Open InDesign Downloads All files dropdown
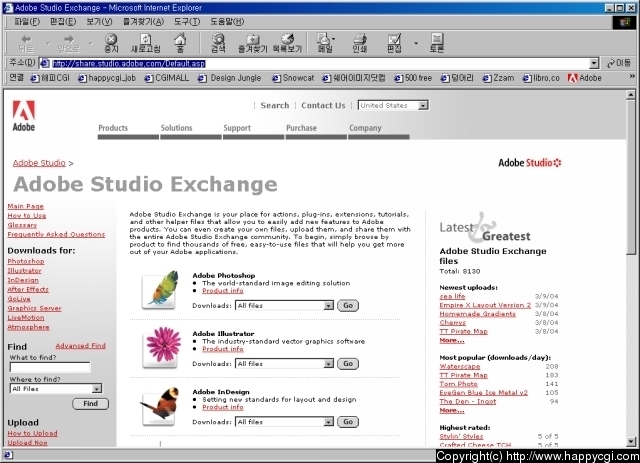Image resolution: width=640 pixels, height=463 pixels. 284,422
